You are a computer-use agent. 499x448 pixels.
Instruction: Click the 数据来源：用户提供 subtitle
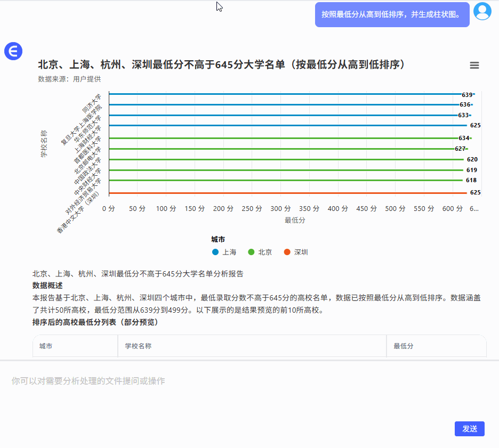(69, 79)
